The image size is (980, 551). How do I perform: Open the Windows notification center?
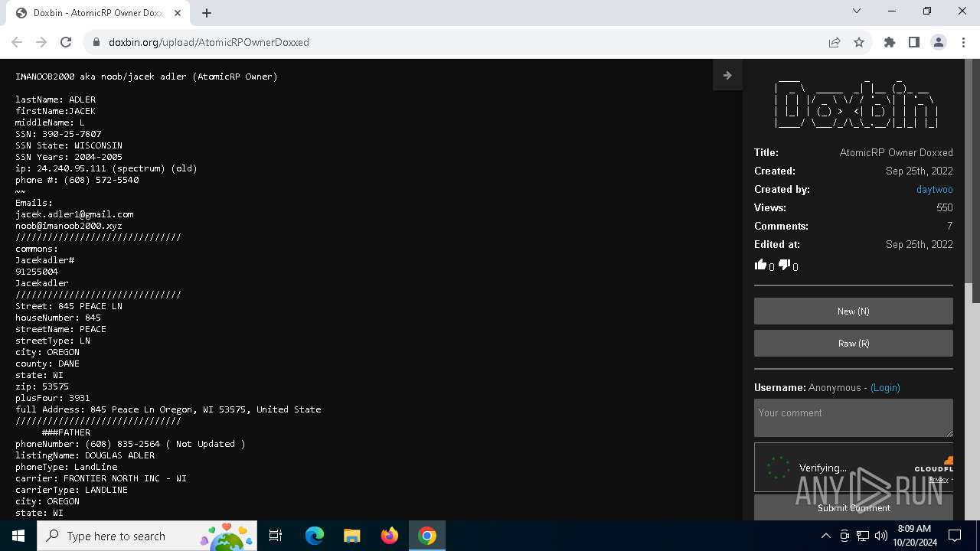[x=955, y=536]
